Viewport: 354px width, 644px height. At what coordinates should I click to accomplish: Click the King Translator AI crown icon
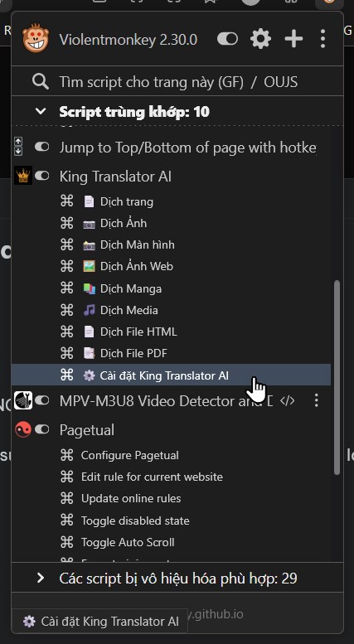pos(22,176)
